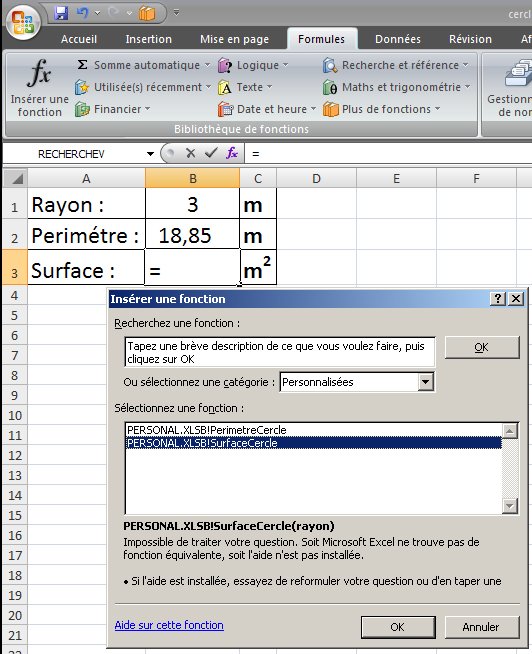Viewport: 532px width, 654px height.
Task: Open the Mise en page tab
Action: click(x=234, y=39)
